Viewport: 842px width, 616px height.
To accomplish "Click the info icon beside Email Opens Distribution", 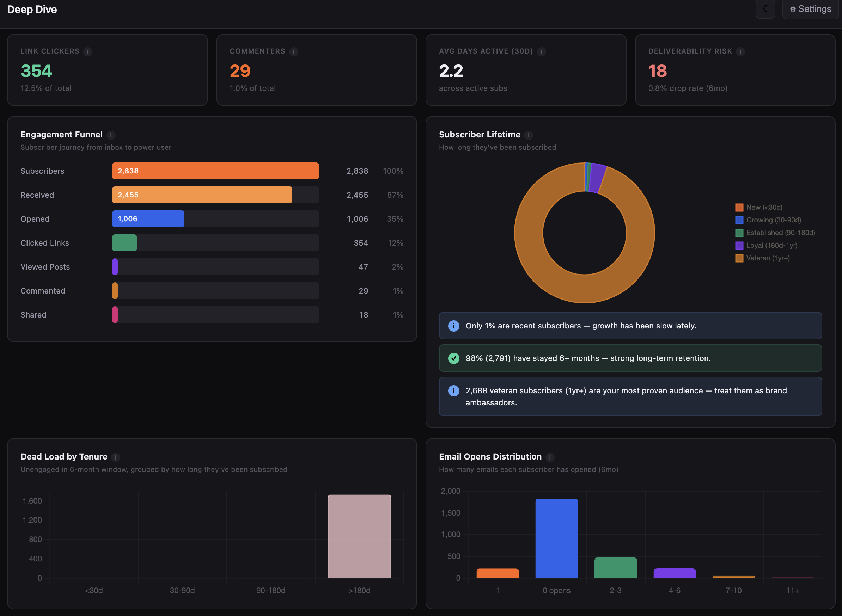I will (x=550, y=457).
